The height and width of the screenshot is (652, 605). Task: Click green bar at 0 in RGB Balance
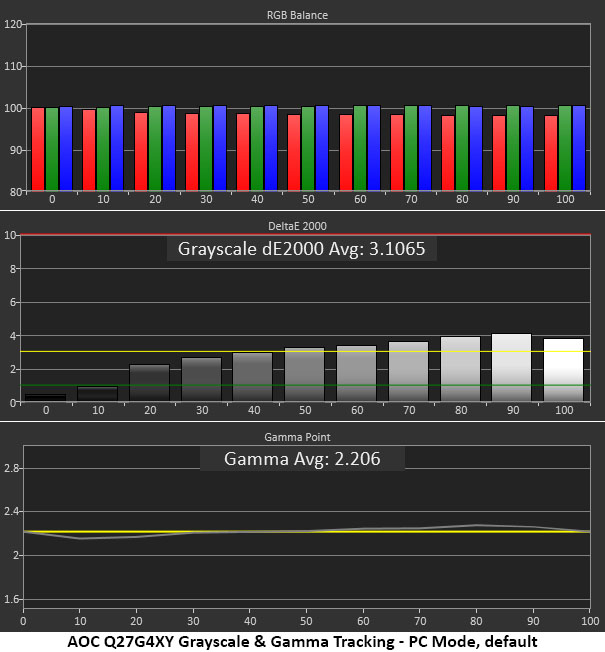(52, 149)
